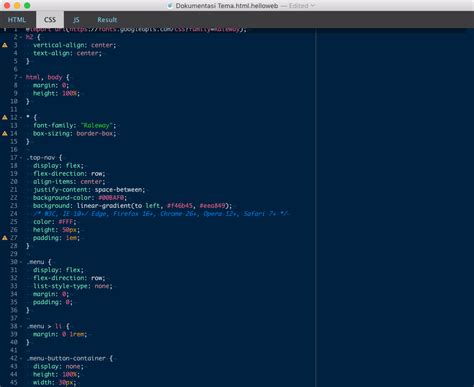
Task: Click the .top-nav selector
Action: click(41, 157)
